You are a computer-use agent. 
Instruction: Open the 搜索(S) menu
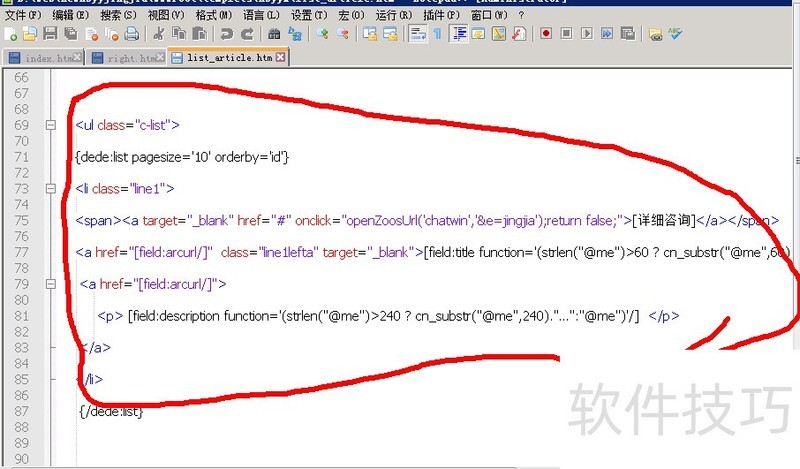[118, 15]
